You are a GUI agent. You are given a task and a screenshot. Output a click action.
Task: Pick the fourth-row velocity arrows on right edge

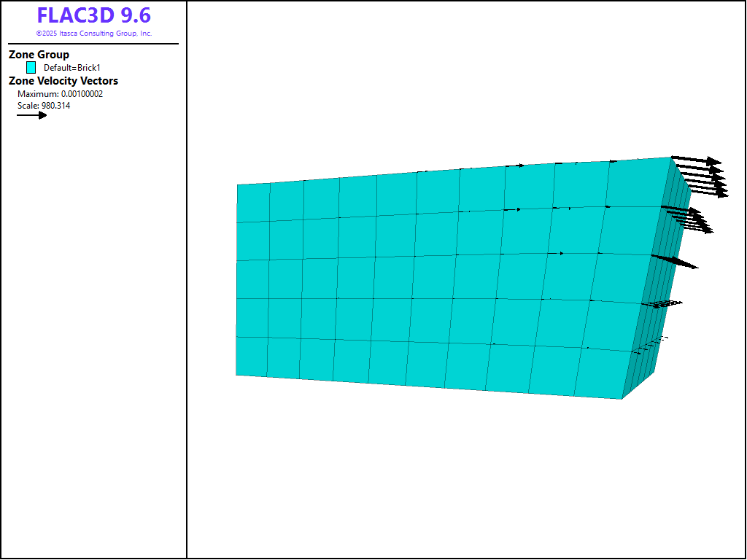662,303
